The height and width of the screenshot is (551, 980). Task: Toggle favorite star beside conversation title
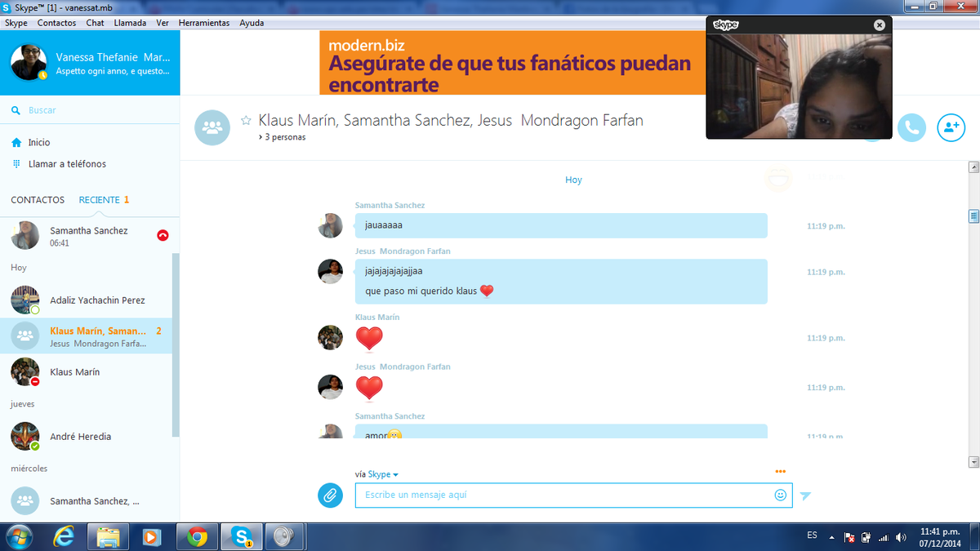(x=246, y=121)
